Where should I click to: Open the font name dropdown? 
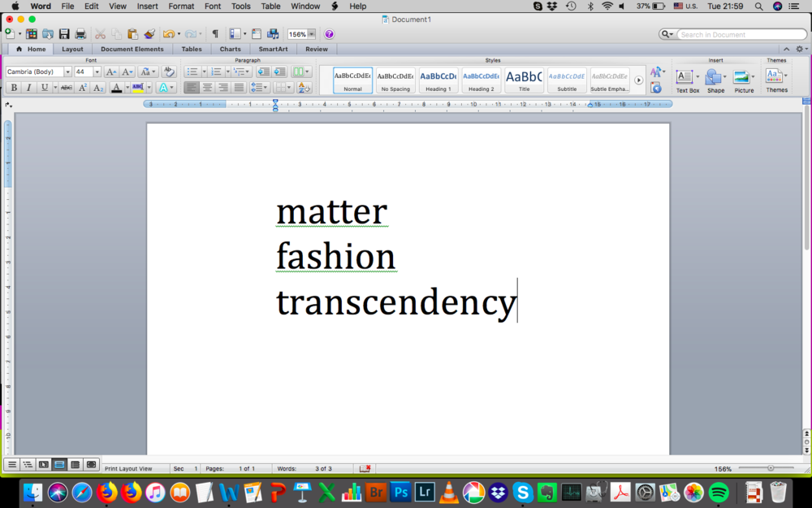[67, 72]
